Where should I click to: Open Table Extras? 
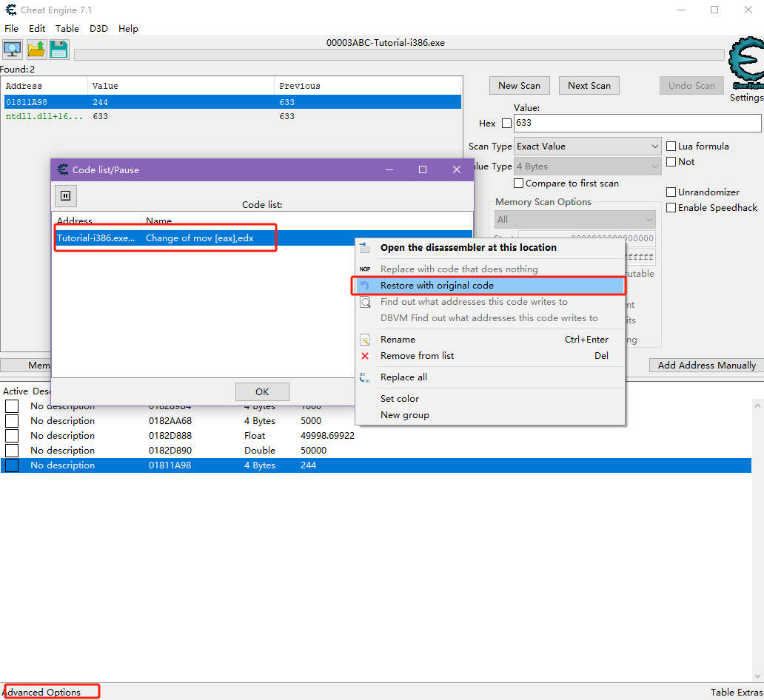click(737, 692)
